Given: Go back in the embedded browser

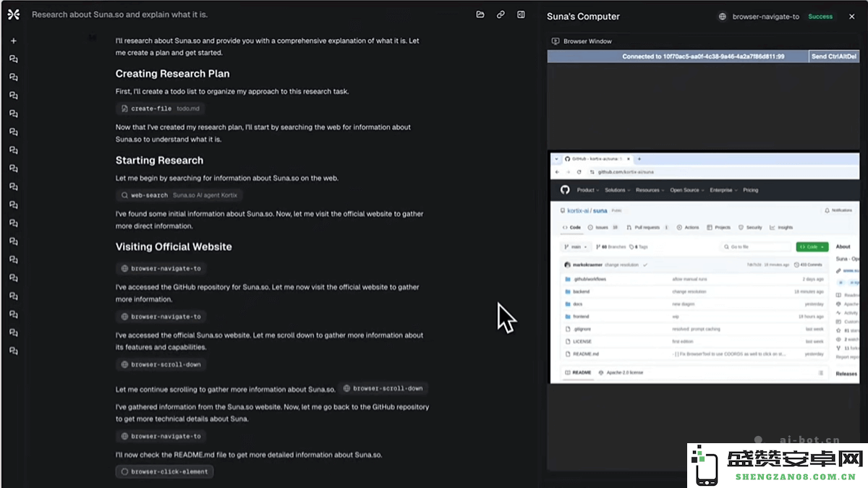Looking at the screenshot, I should point(556,172).
